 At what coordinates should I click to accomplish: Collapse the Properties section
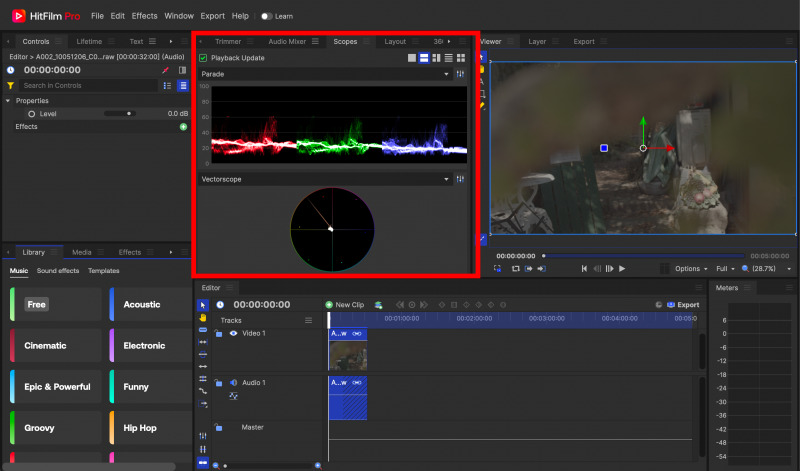pyautogui.click(x=8, y=101)
